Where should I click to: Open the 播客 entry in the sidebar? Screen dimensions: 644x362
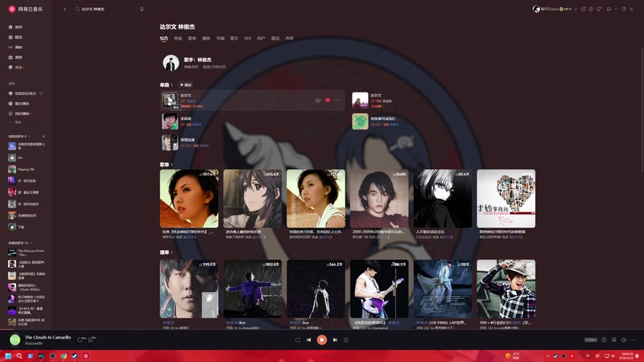click(x=15, y=47)
